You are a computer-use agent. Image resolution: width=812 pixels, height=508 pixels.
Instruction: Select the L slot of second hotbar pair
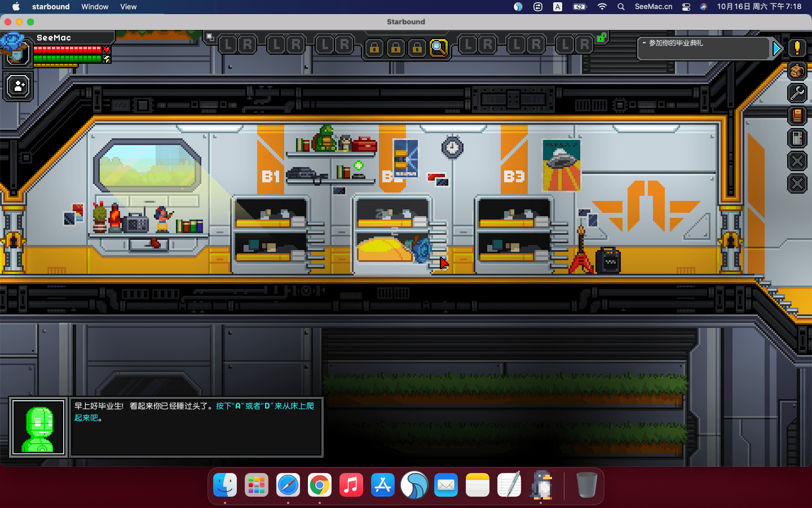coord(276,45)
